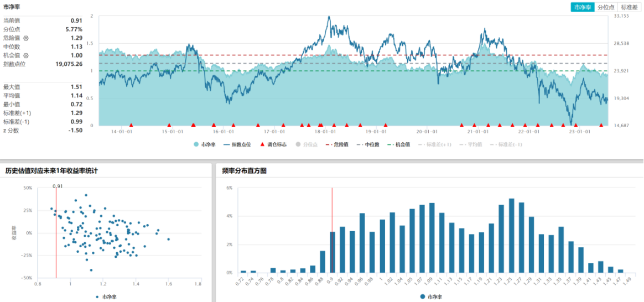Click the 标准差(+1) value in the left stats list
Screen dimensions: 644x302
77,113
